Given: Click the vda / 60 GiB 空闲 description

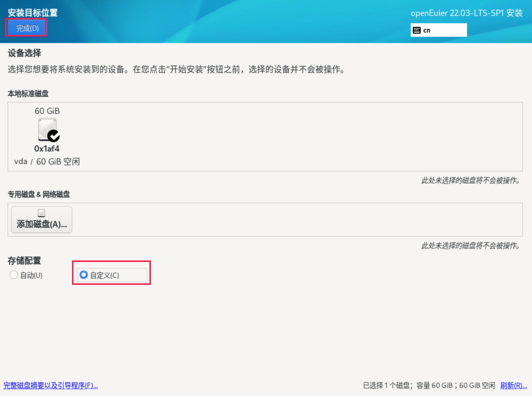Looking at the screenshot, I should tap(47, 161).
